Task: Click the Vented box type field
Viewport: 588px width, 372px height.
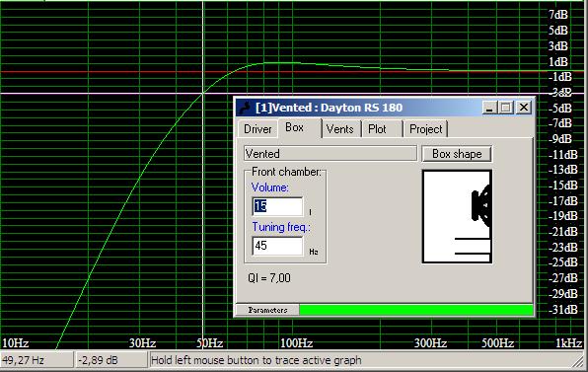Action: point(330,154)
